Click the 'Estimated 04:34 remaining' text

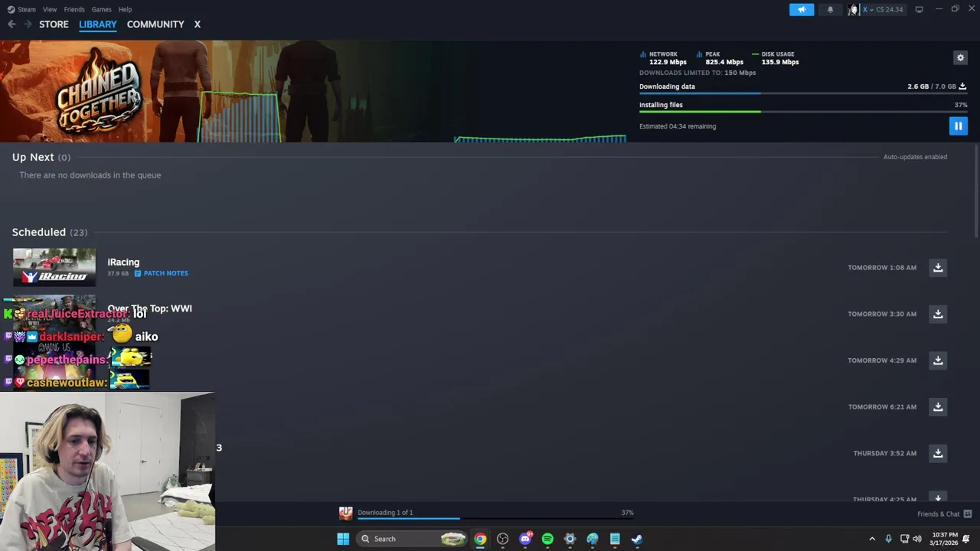[678, 126]
